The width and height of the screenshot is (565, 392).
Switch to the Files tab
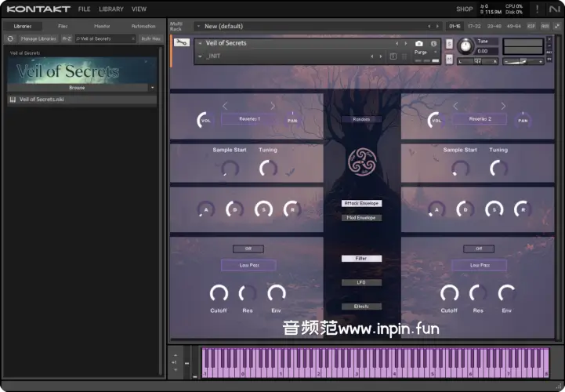coord(63,27)
